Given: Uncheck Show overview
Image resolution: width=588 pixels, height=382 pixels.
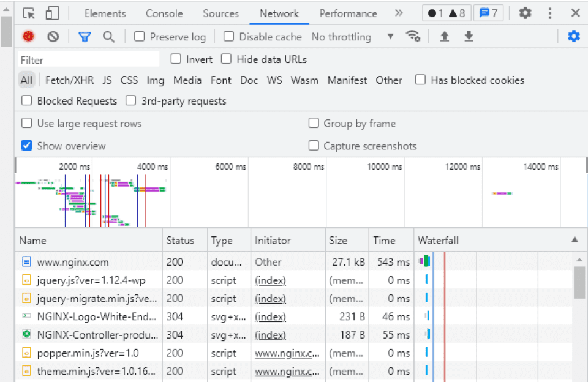Looking at the screenshot, I should (x=26, y=146).
